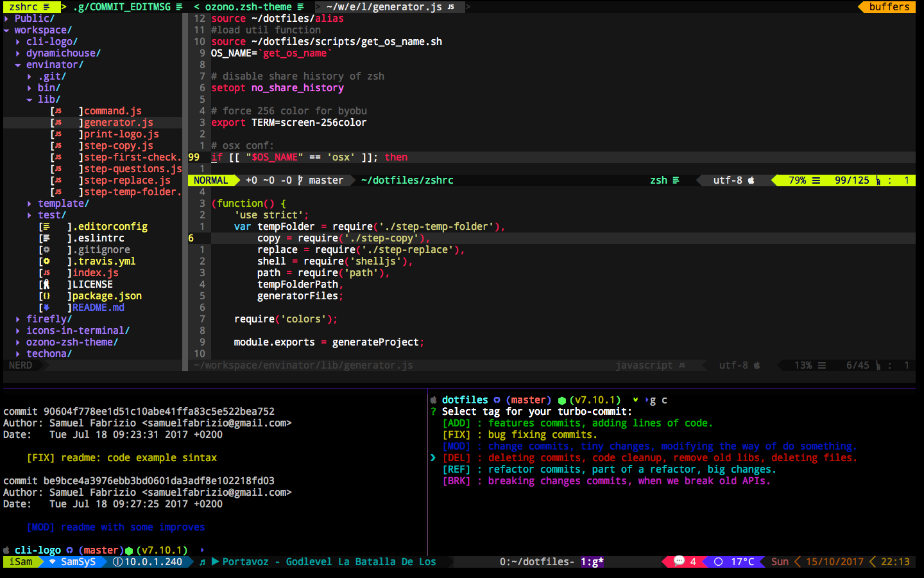Switch to the .g/COMMIT_EDITMSG buffer tab
The image size is (924, 578).
[x=128, y=7]
